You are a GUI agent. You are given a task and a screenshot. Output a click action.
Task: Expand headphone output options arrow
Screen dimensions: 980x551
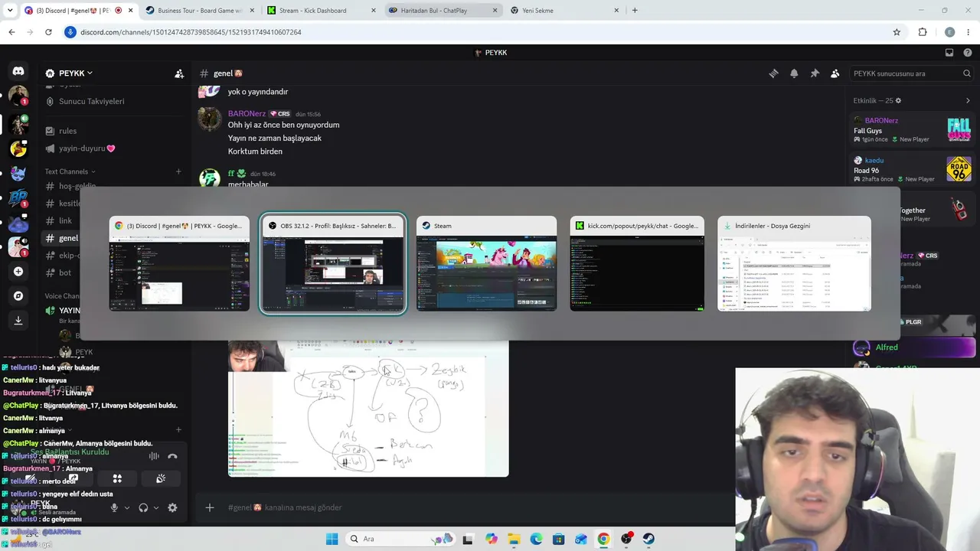(156, 507)
